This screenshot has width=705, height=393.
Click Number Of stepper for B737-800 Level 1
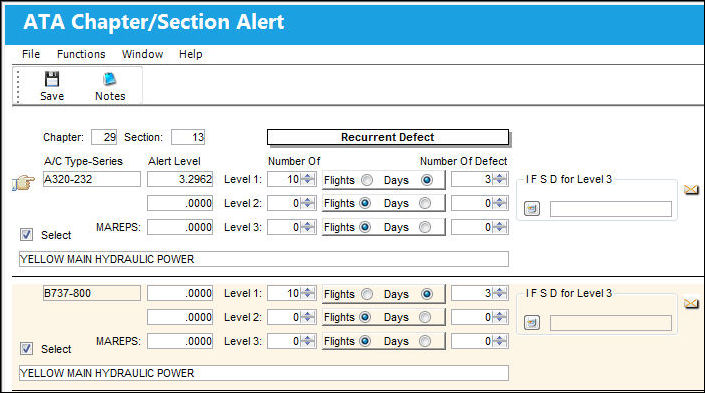[x=308, y=293]
